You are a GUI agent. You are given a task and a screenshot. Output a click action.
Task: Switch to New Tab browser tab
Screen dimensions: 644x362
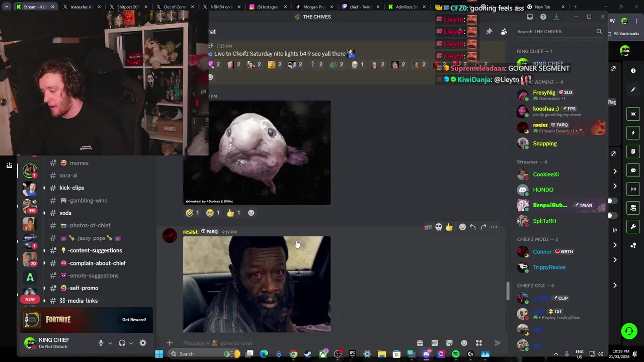pyautogui.click(x=546, y=7)
